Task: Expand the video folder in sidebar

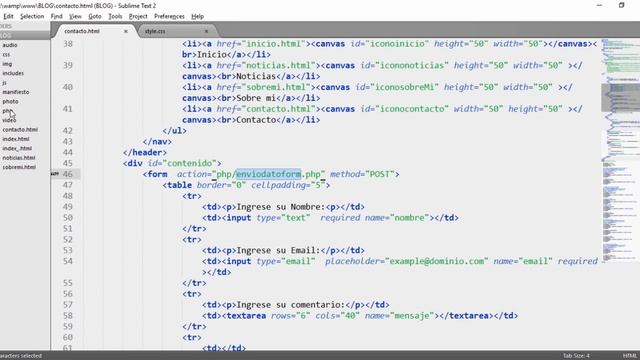Action: click(9, 120)
